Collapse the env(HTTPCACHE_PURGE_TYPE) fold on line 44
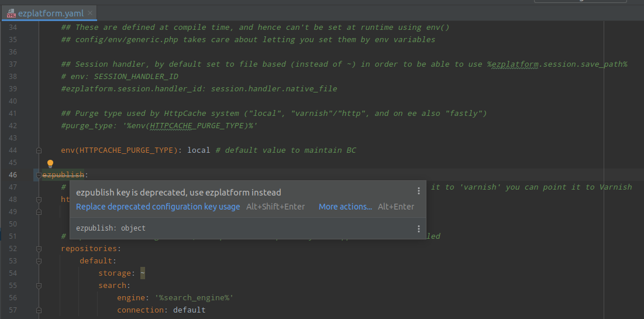Viewport: 644px width, 319px height. [x=38, y=150]
